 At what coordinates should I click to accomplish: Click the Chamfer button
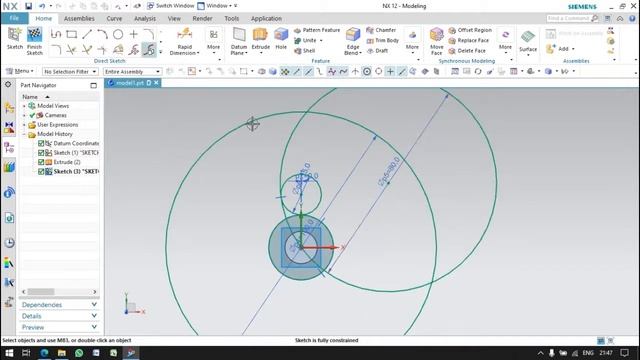point(381,30)
